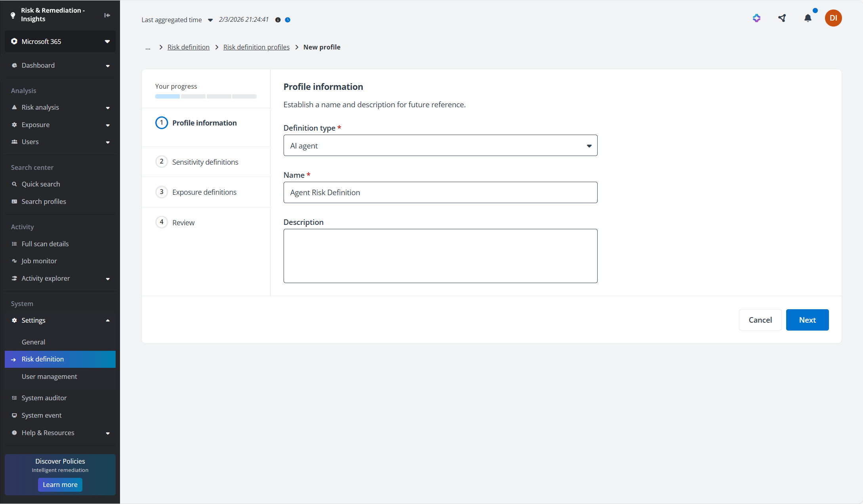The width and height of the screenshot is (863, 504).
Task: Click the blue clock icon beside the timestamp
Action: (288, 20)
